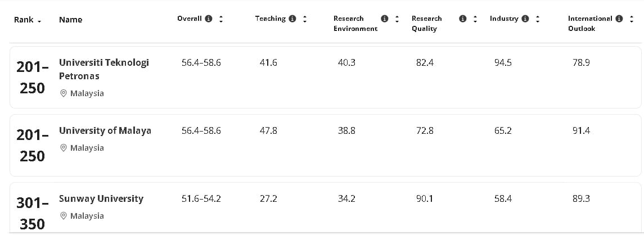Screen dimensions: 644x235
Task: Click the Name column header
Action: 70,20
